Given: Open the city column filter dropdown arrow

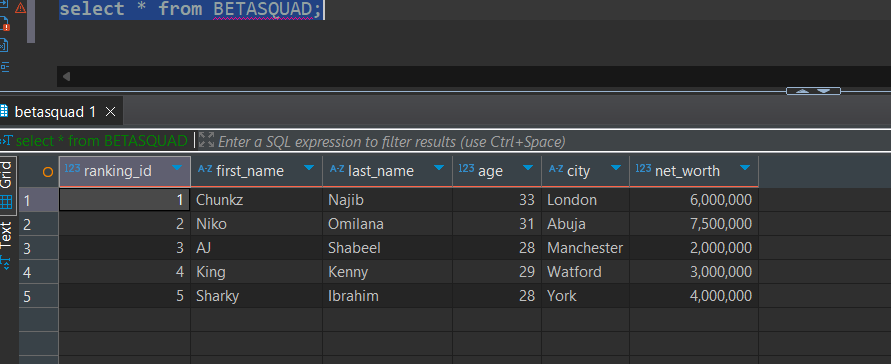Looking at the screenshot, I should point(616,168).
